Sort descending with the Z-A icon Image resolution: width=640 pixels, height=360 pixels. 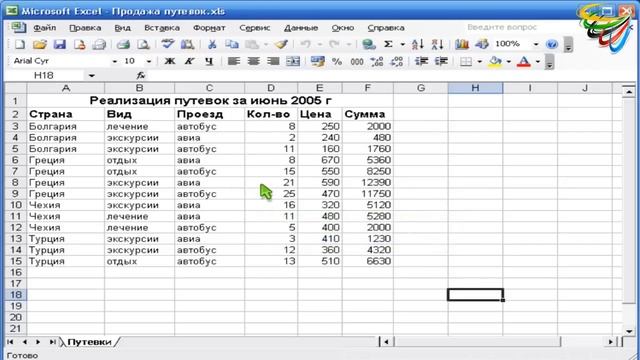[x=437, y=44]
